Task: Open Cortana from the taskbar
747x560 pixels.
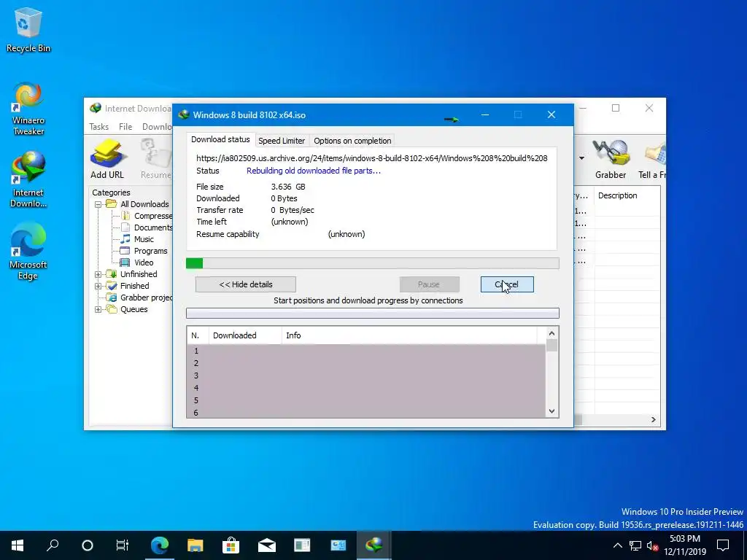Action: tap(88, 545)
